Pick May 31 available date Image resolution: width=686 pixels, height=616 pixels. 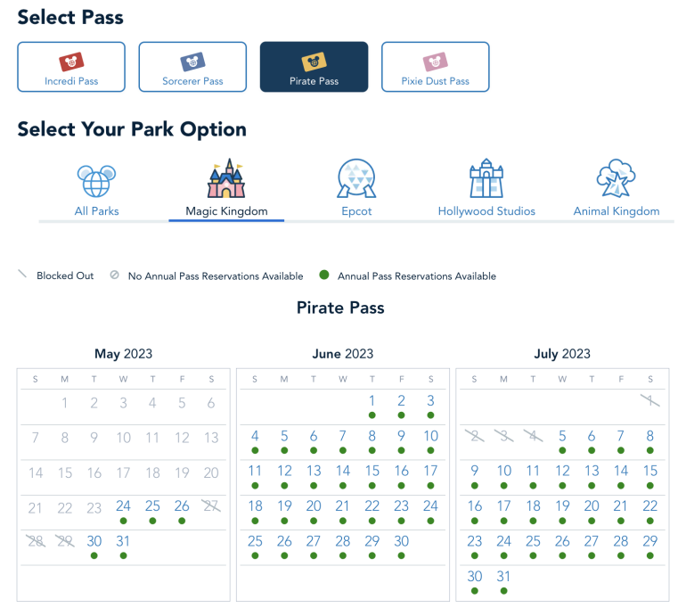123,541
